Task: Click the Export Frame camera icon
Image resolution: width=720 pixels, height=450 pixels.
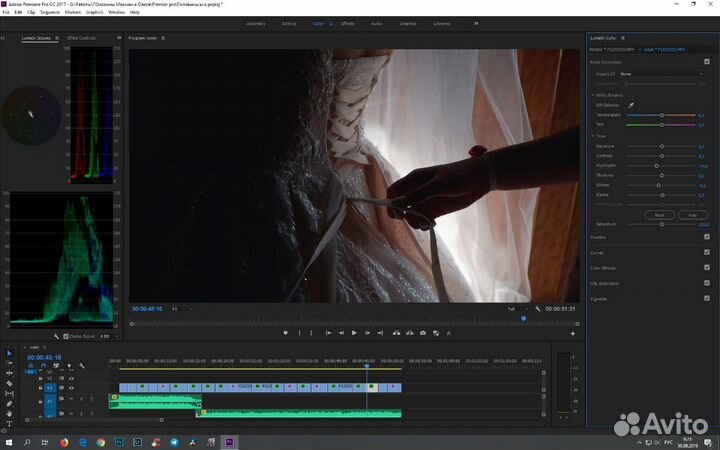Action: click(423, 332)
